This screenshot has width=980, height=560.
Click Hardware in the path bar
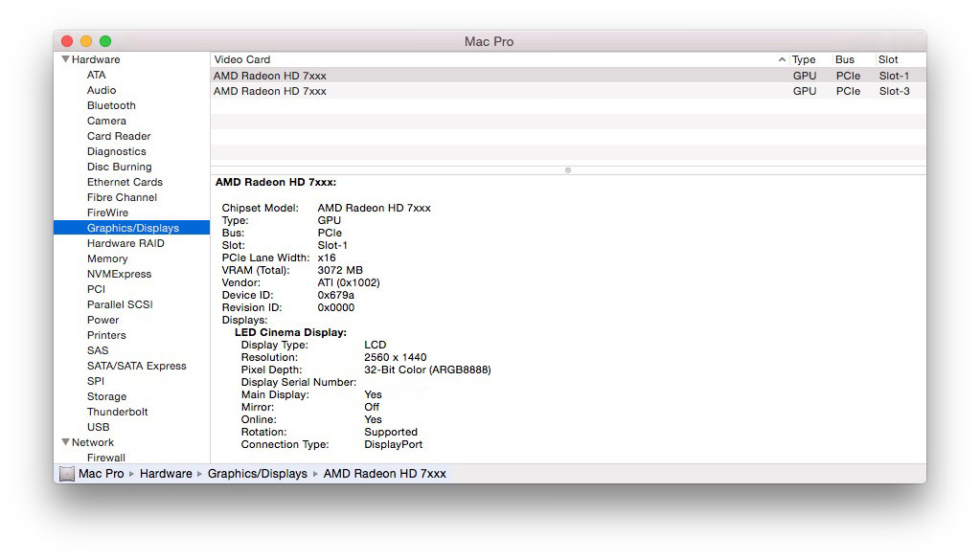pos(167,474)
